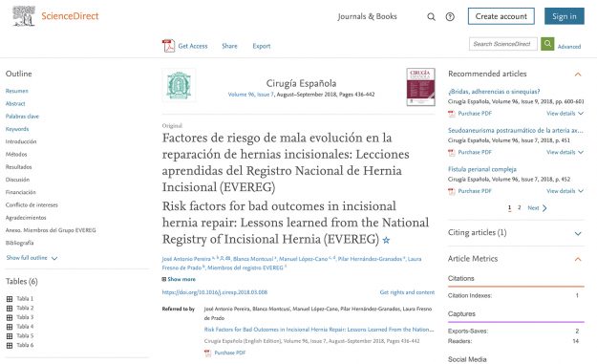The image size is (597, 364).
Task: Click the magnifier search icon in header
Action: tap(431, 17)
